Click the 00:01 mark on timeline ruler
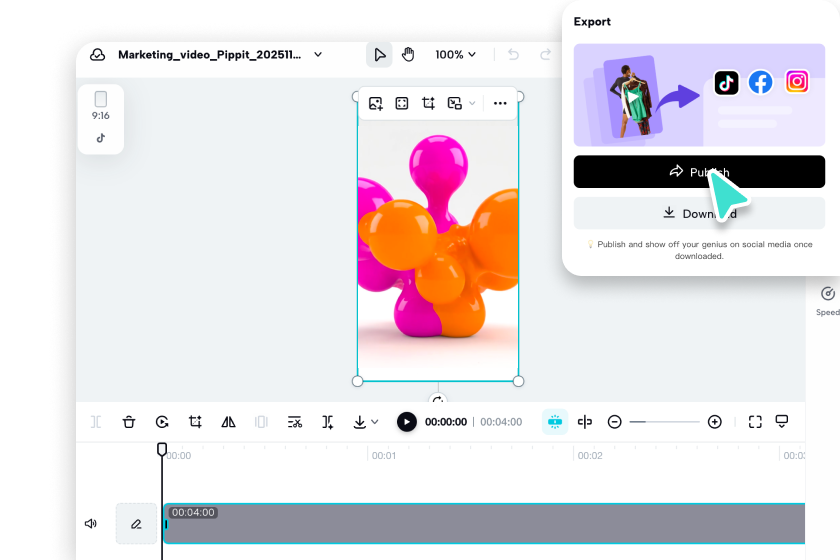Screen dimensions: 840x560 click(384, 456)
